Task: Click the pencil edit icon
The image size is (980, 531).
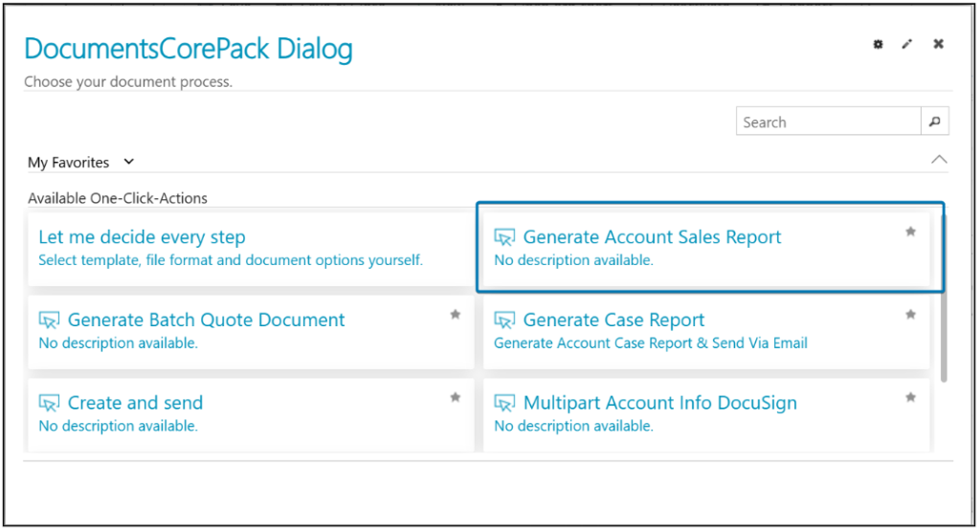Action: [907, 44]
